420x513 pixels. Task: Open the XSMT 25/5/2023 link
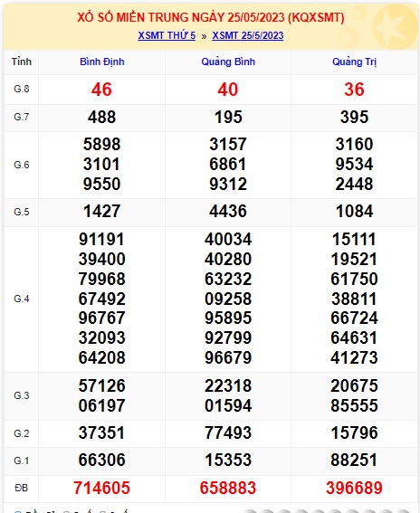[x=248, y=35]
